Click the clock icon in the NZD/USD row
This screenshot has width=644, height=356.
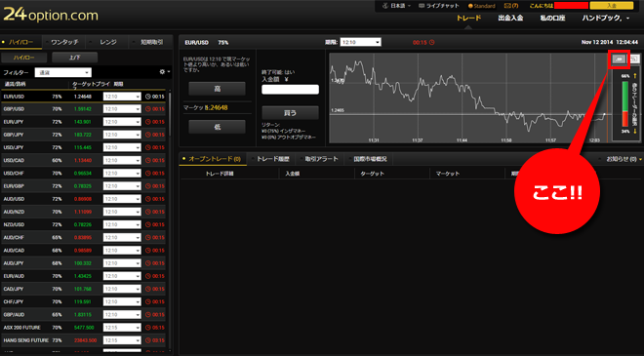(148, 224)
